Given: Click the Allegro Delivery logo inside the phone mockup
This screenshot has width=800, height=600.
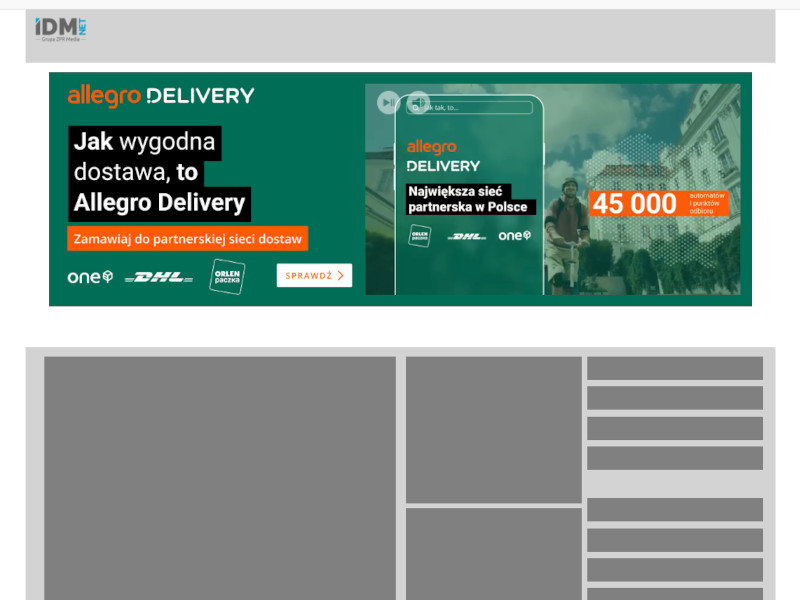Looking at the screenshot, I should click(x=443, y=156).
